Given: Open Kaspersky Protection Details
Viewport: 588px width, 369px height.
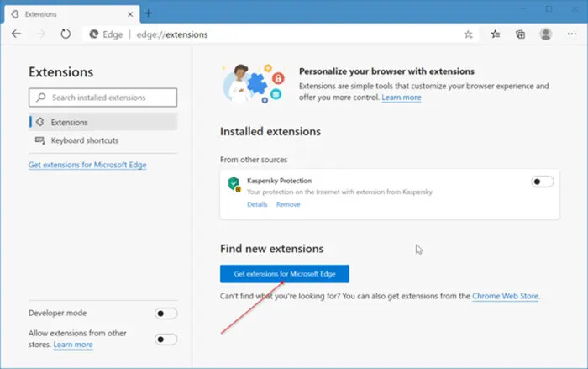Looking at the screenshot, I should (257, 204).
